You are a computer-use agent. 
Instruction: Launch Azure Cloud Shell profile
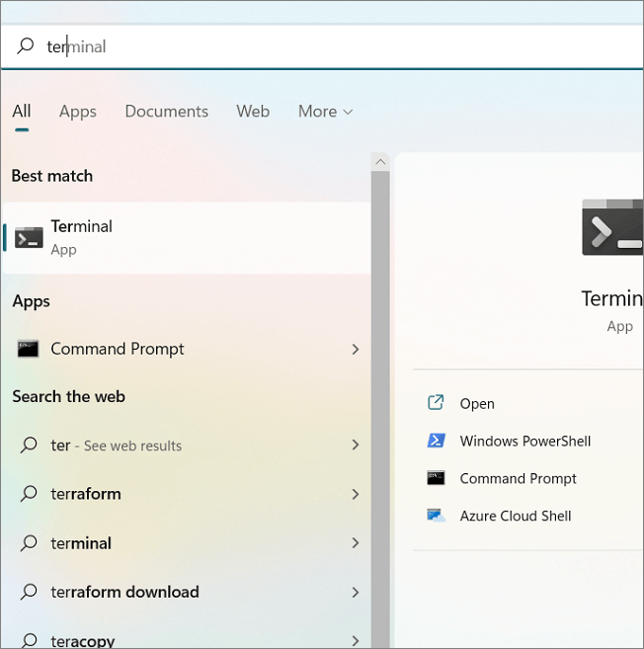pos(516,516)
